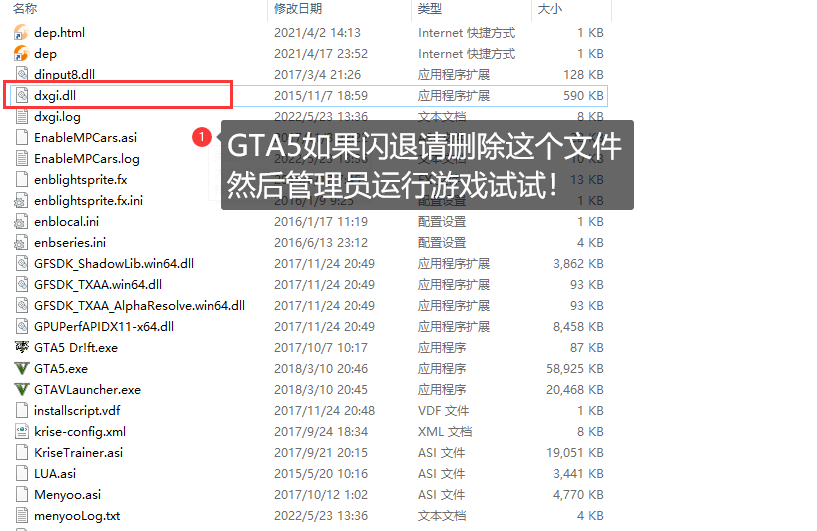Click the GTAVLauncher.exe V icon

tap(21, 389)
